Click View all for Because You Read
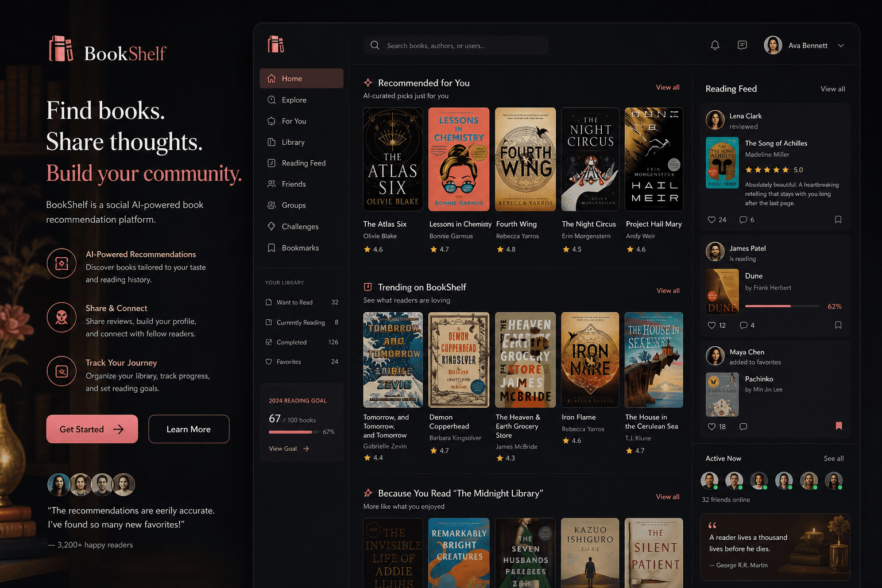This screenshot has width=882, height=588. (x=668, y=497)
